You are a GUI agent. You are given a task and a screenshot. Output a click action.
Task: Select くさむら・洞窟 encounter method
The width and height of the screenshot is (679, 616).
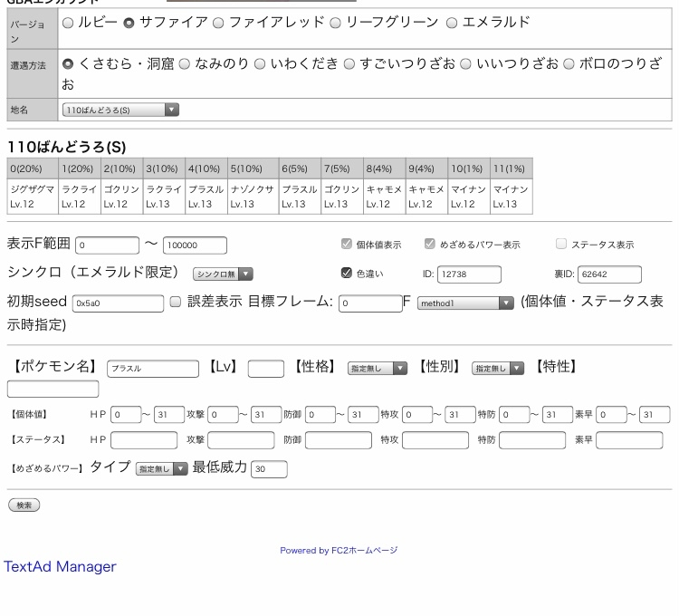point(68,64)
